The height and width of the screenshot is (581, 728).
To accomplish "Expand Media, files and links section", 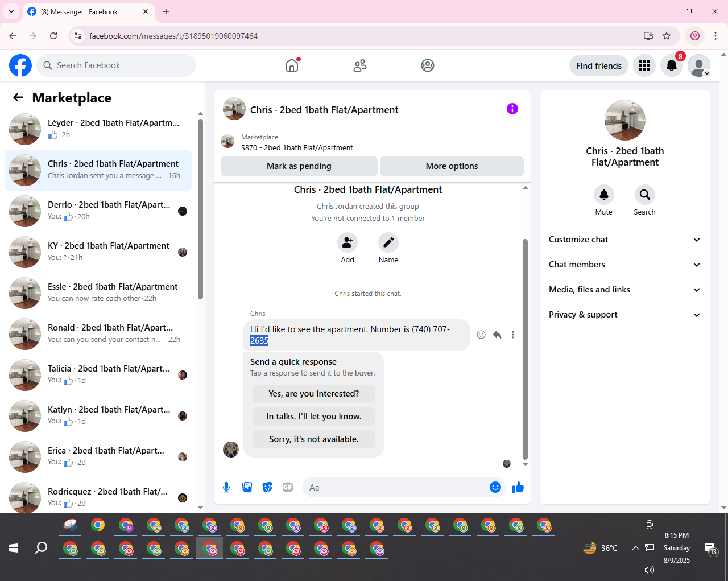I will click(625, 290).
